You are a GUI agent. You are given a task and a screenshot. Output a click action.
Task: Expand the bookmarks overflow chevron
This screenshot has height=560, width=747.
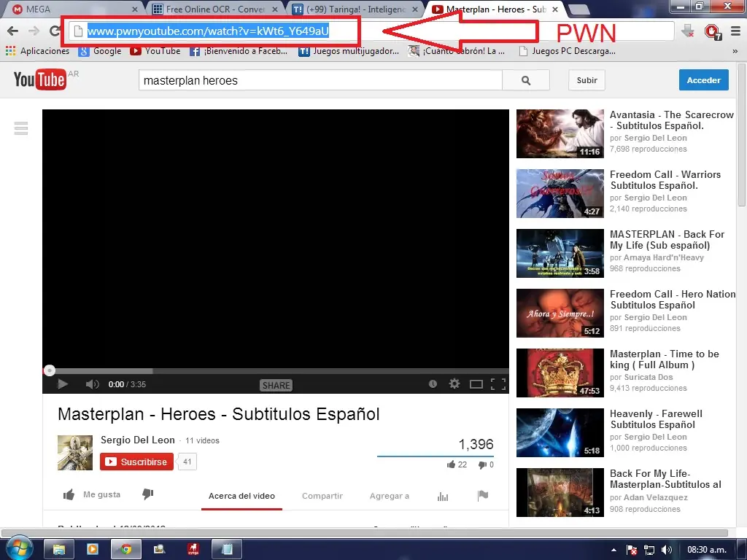click(x=735, y=51)
